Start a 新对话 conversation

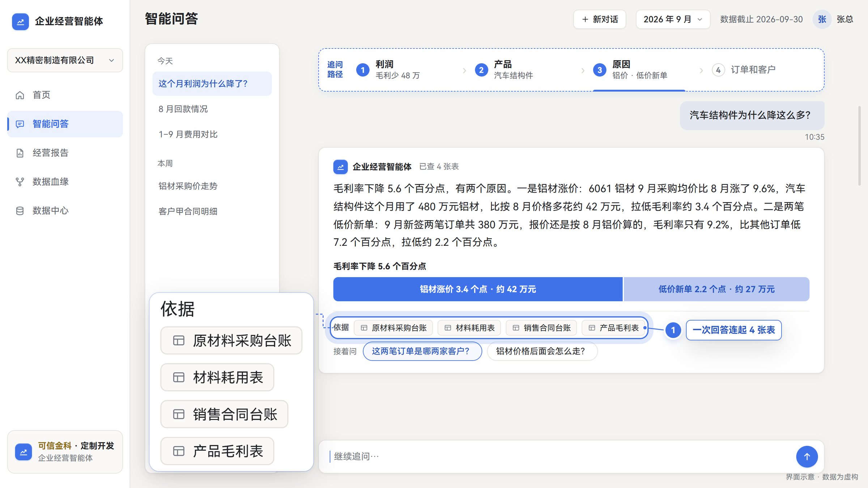(x=600, y=19)
